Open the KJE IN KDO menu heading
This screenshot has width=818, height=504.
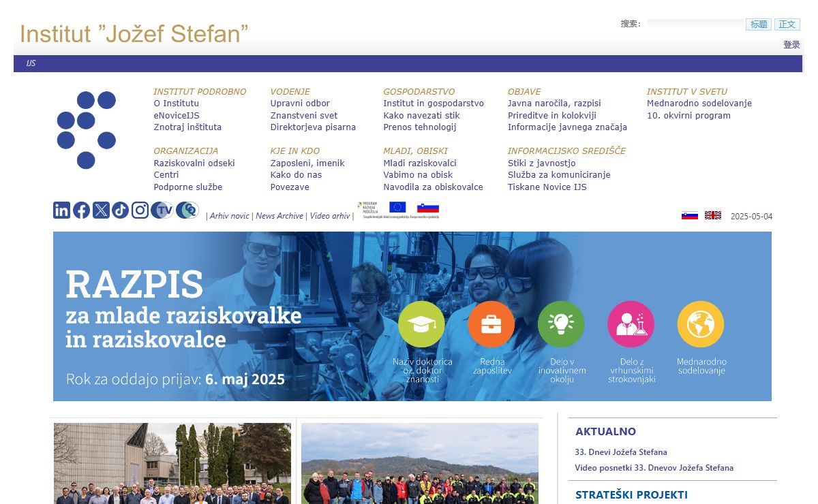click(x=295, y=151)
